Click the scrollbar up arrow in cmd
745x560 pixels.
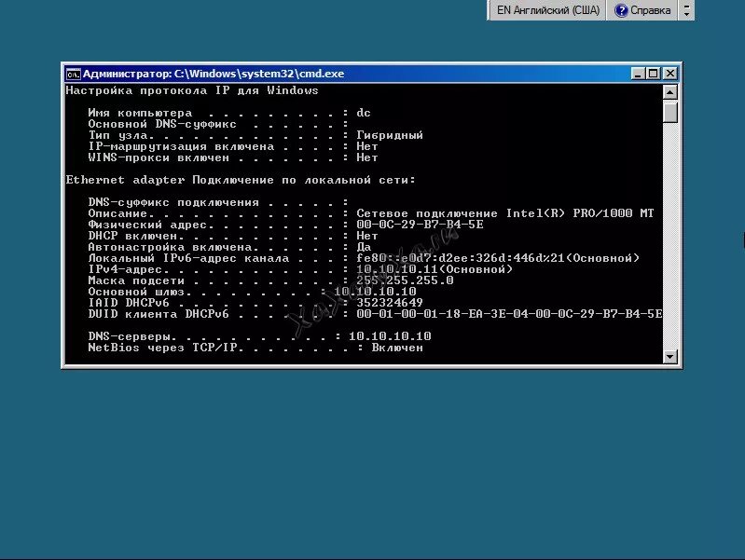(x=669, y=92)
